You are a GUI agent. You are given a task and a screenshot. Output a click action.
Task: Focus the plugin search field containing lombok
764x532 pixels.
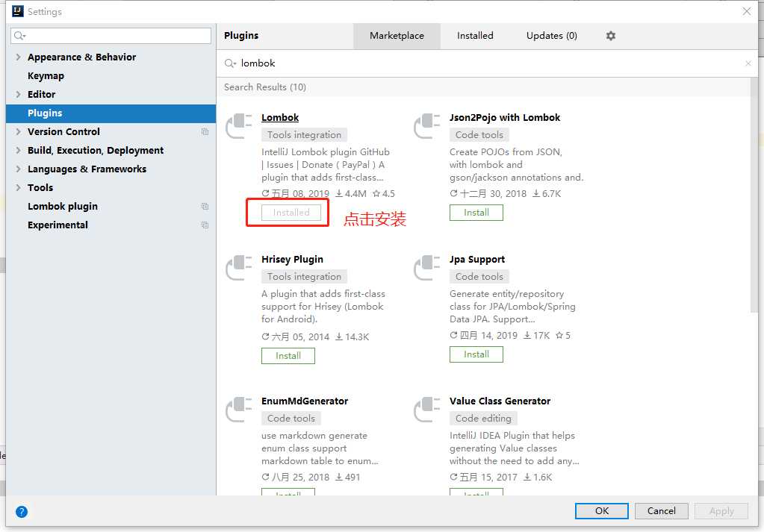coord(487,63)
